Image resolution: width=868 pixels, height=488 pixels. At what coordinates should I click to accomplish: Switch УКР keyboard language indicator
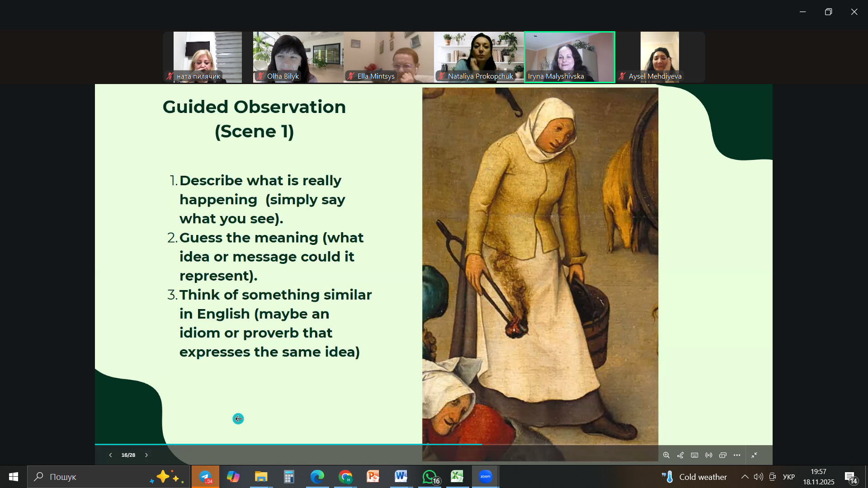(x=788, y=477)
